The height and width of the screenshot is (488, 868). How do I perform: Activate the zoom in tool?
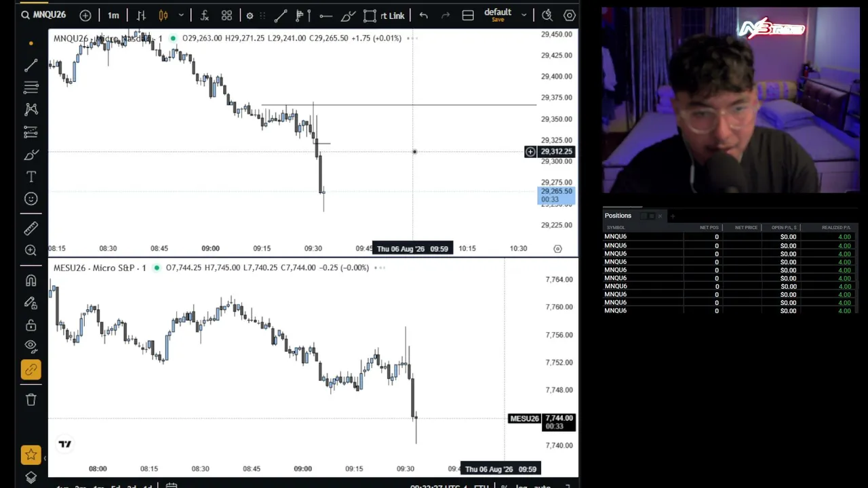(x=31, y=251)
